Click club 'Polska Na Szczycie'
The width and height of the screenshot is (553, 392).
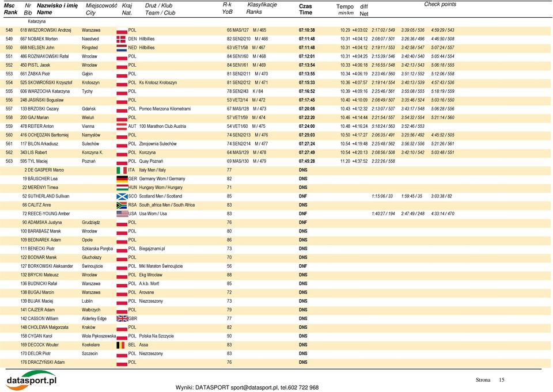[156, 336]
